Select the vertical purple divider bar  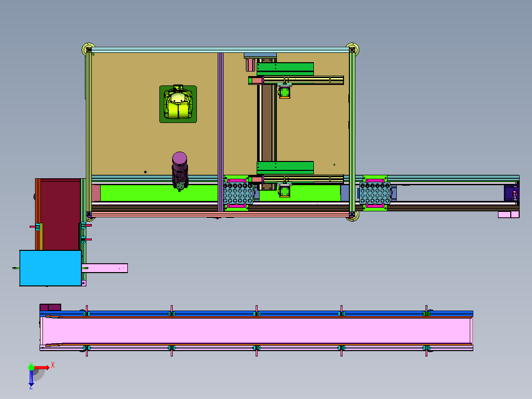(x=221, y=132)
